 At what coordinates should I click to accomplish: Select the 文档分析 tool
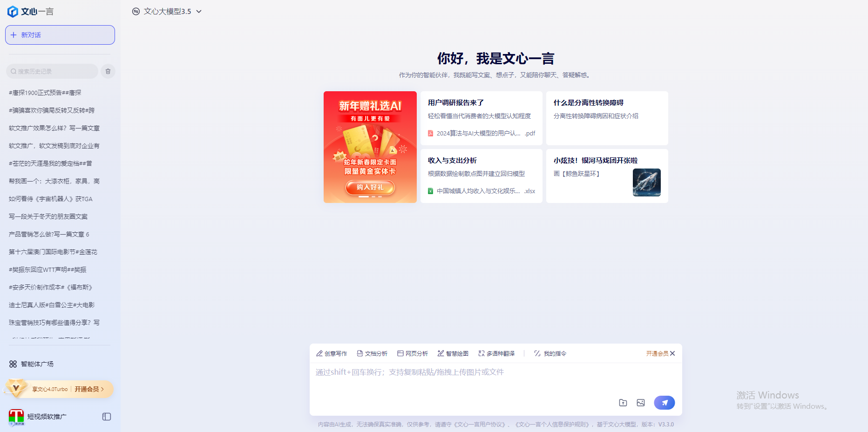[x=372, y=354]
